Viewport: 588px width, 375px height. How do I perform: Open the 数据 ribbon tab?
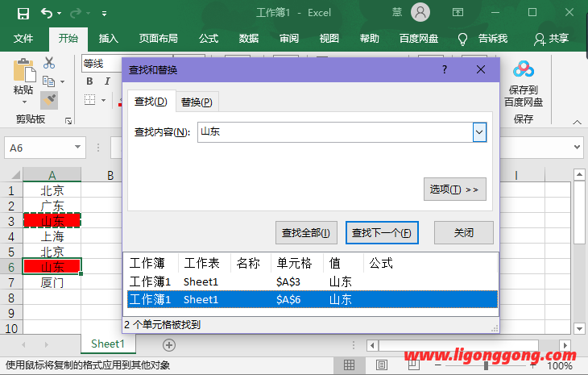click(249, 38)
